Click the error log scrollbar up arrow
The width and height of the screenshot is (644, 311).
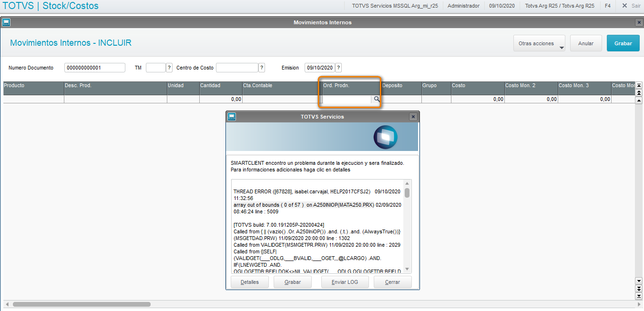pos(407,184)
